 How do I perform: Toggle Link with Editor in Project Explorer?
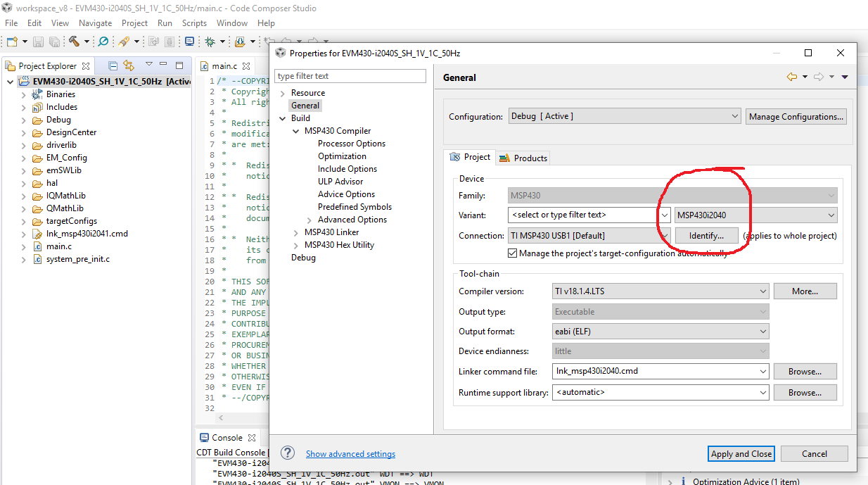[x=129, y=65]
